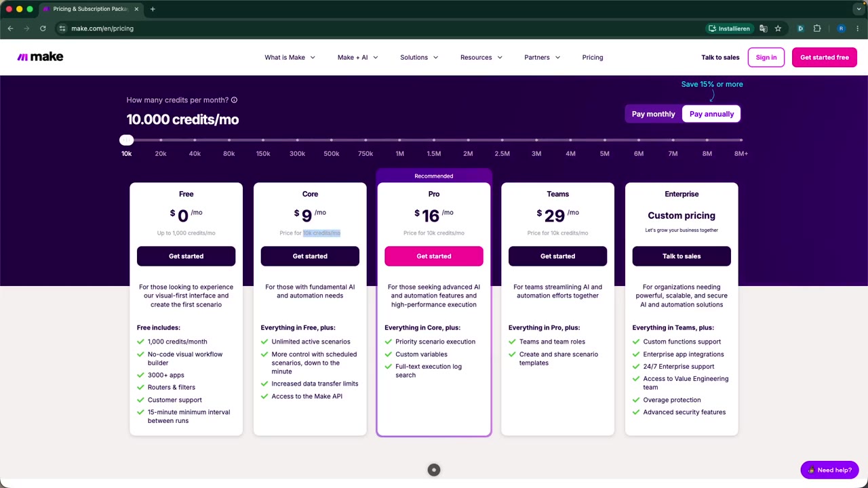Click Get started under Core plan
Screen dimensions: 868x488
tap(310, 256)
